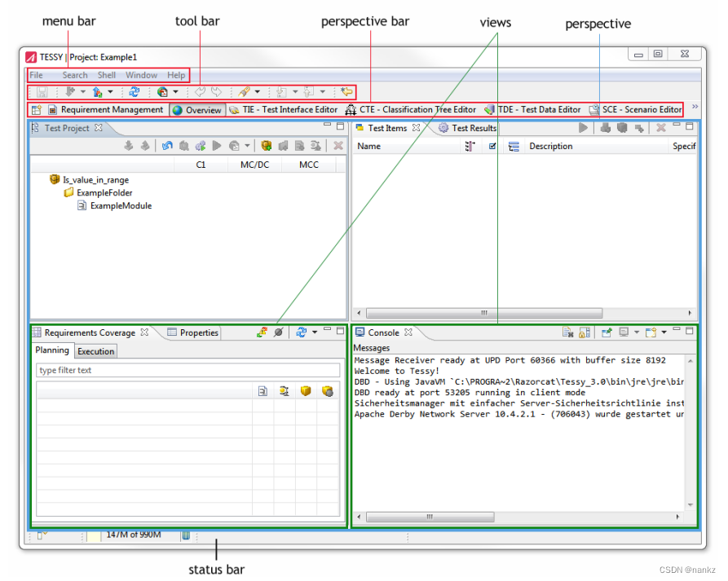Click the tree-structure column icon in Test Items
This screenshot has width=728, height=581.
(514, 147)
